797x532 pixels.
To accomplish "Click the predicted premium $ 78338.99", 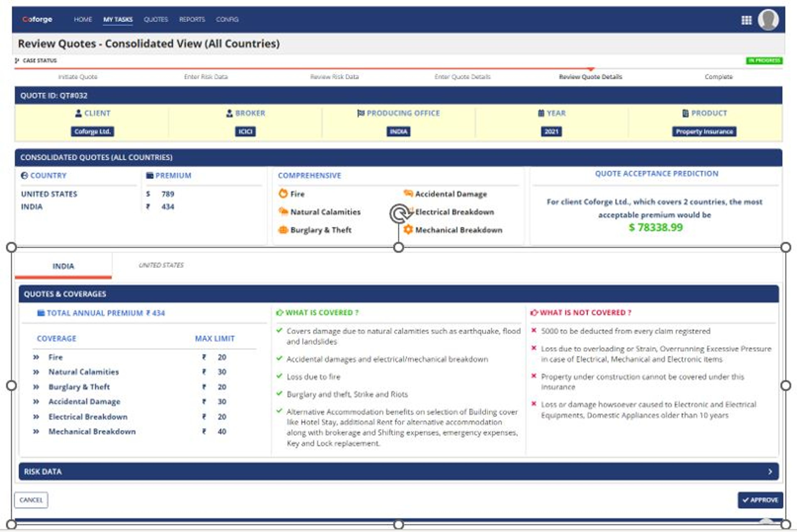I will coord(655,227).
